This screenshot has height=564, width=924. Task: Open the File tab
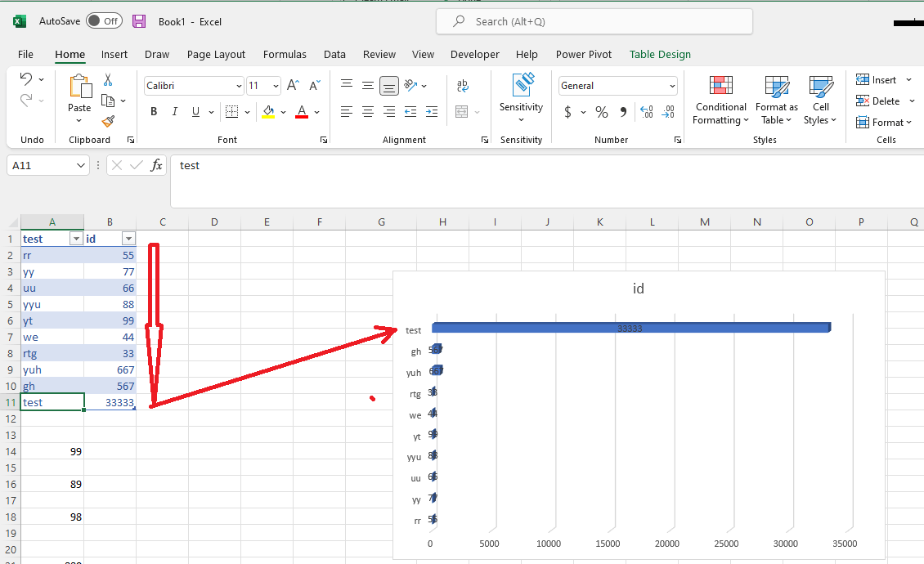25,54
